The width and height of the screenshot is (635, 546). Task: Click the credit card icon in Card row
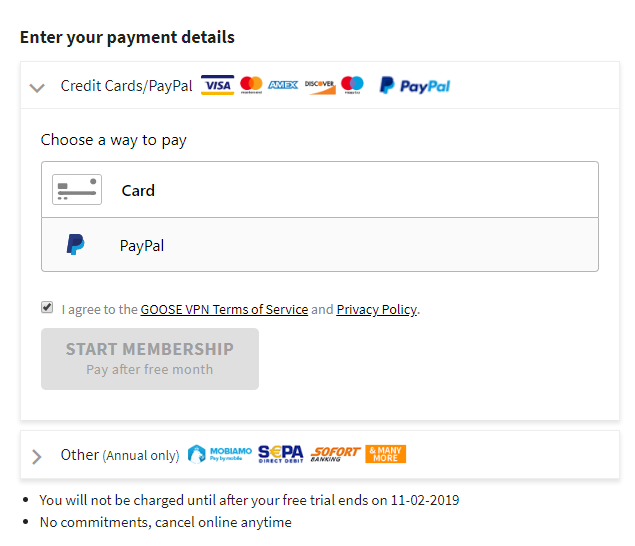tap(77, 190)
